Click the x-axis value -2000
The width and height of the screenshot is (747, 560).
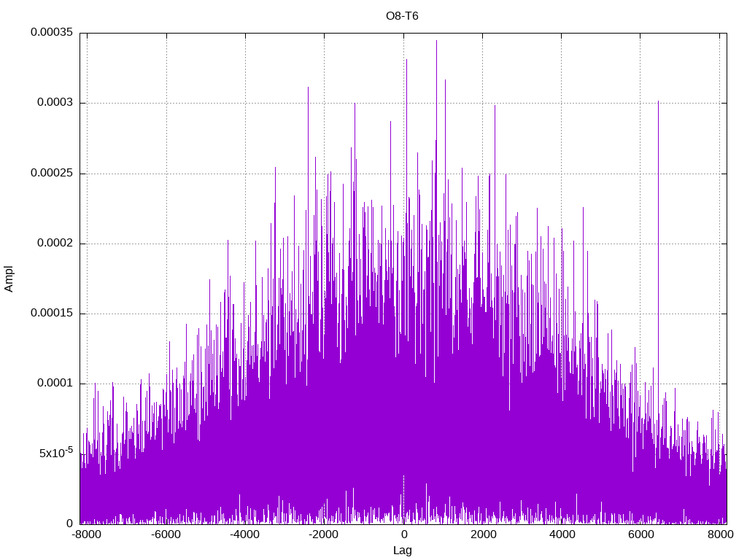click(x=323, y=534)
